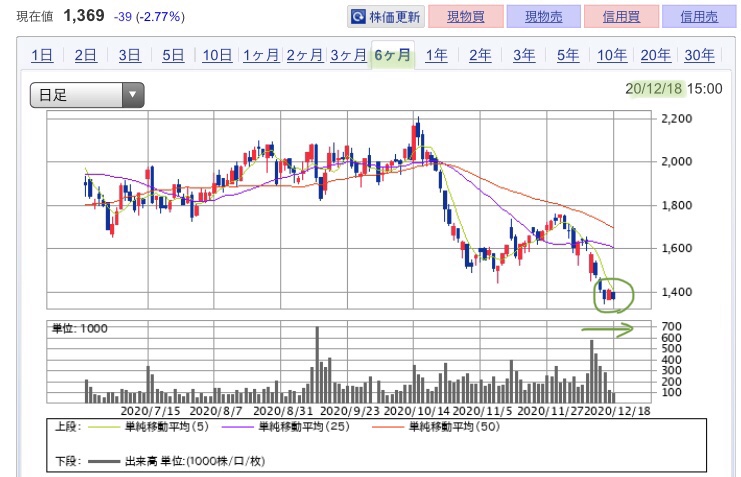Image resolution: width=741 pixels, height=477 pixels.
Task: Display the 30年 chart range
Action: (x=699, y=55)
